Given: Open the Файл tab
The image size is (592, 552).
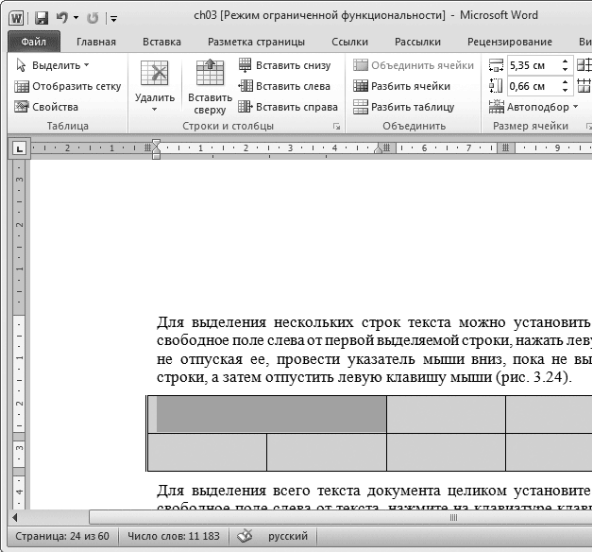Looking at the screenshot, I should pyautogui.click(x=34, y=42).
